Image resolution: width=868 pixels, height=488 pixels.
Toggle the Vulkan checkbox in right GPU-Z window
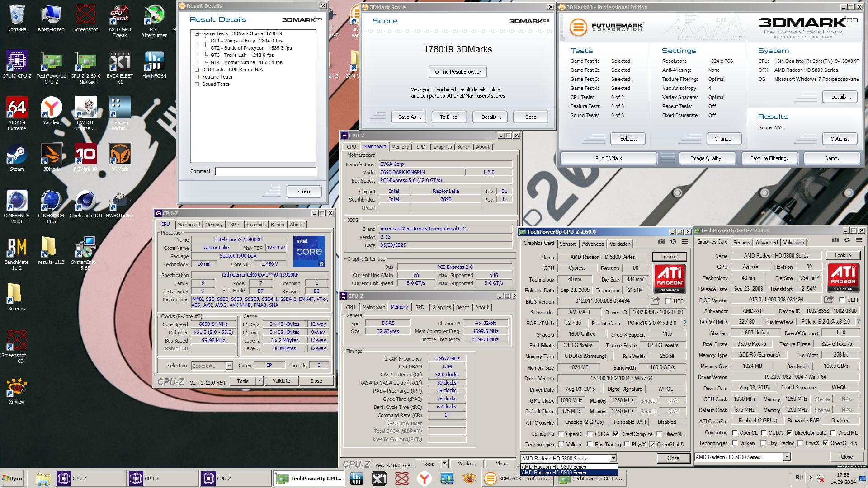pyautogui.click(x=735, y=443)
